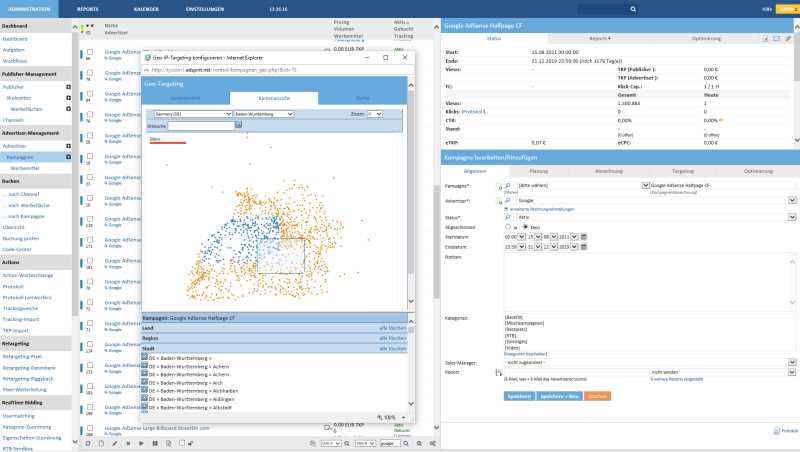Open the Einstellungen top menu

click(x=205, y=9)
